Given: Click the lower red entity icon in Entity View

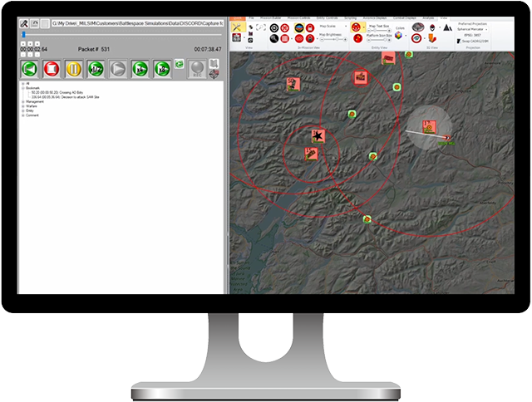Looking at the screenshot, I should coord(357,38).
